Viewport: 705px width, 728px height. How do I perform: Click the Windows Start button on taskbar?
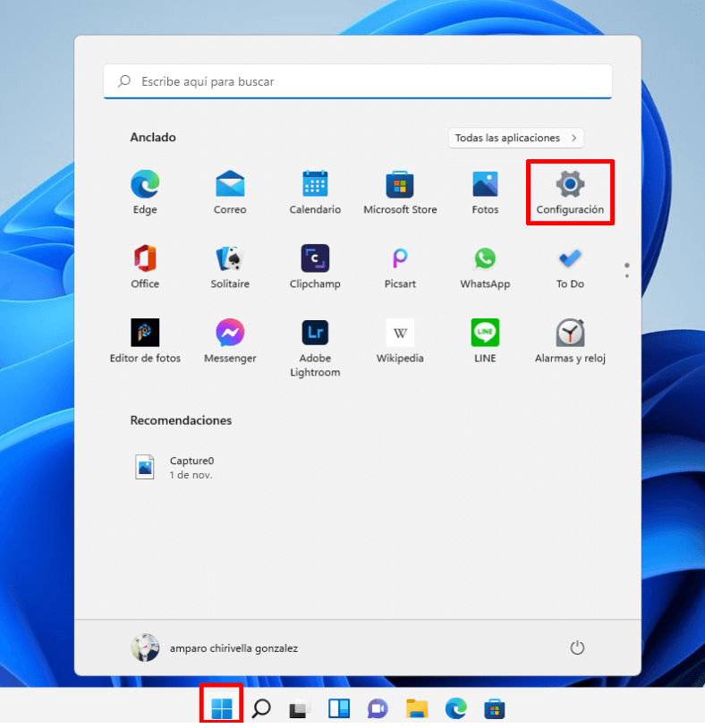click(222, 708)
